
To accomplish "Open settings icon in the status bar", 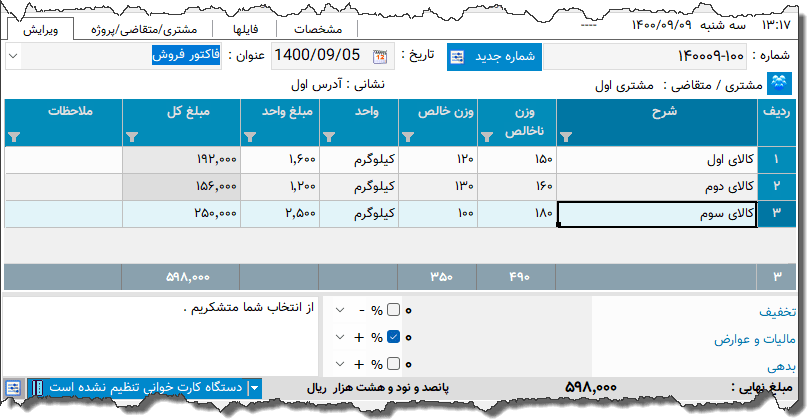I will 13,388.
